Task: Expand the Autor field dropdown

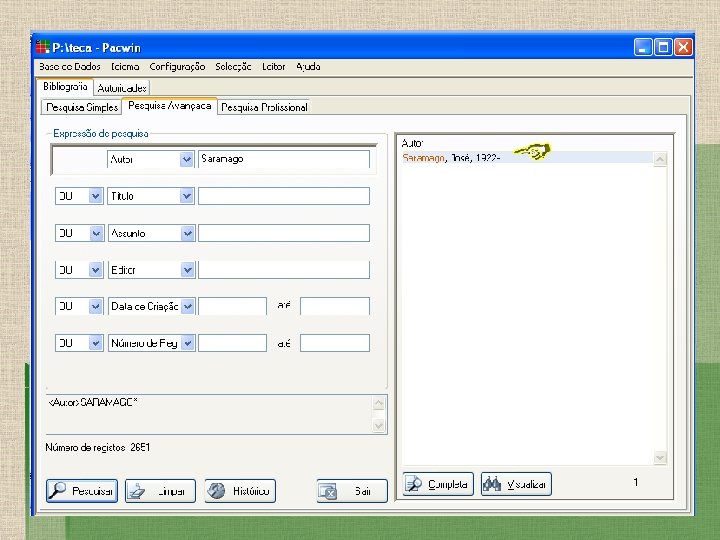Action: pyautogui.click(x=186, y=159)
